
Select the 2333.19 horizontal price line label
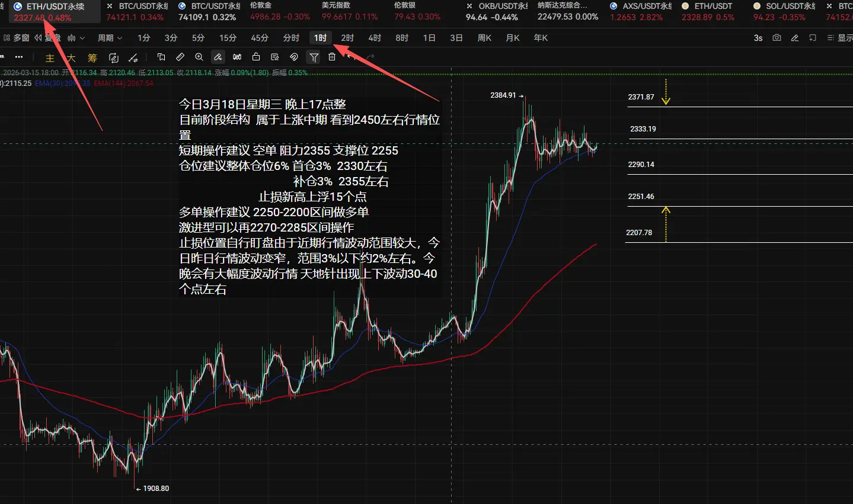coord(643,129)
